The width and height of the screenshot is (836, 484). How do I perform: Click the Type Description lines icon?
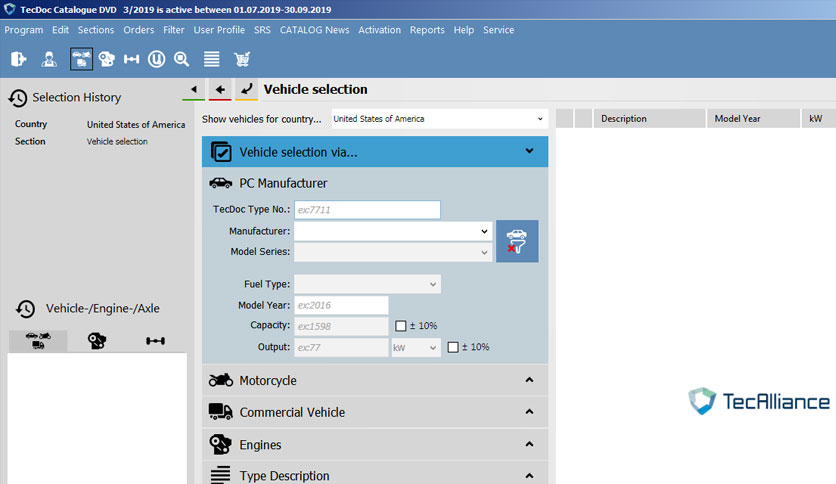220,475
